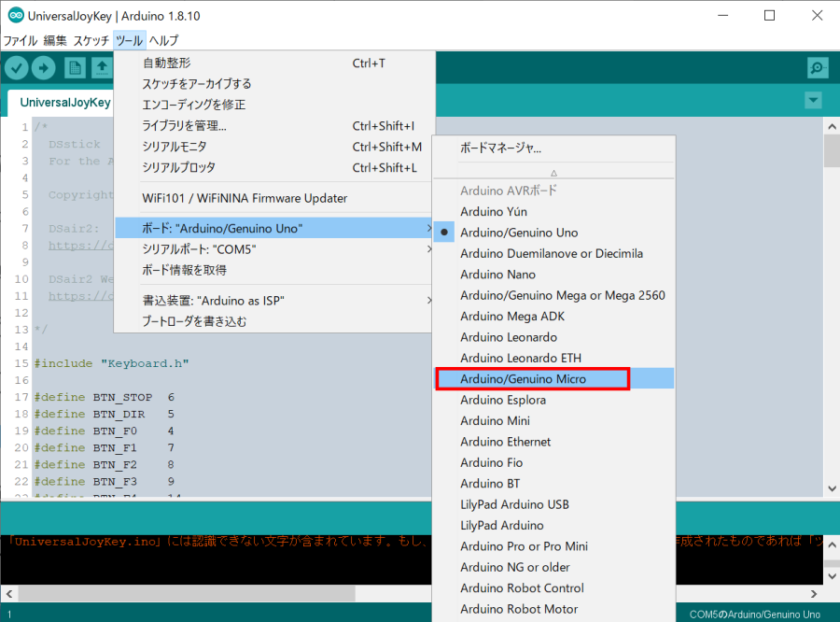Click the Arduino logo in title bar

[16, 16]
